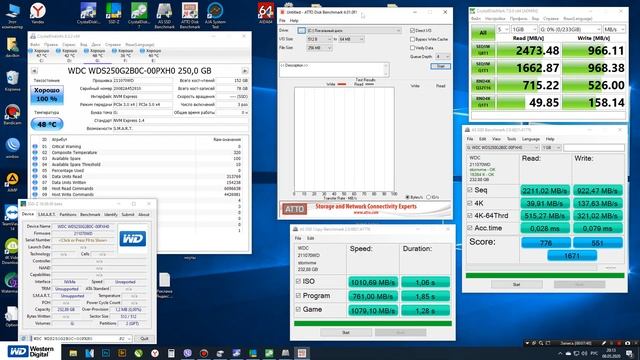The width and height of the screenshot is (640, 360).
Task: Go to next disk arrow in CrystalDiskInfo
Action: click(x=244, y=71)
